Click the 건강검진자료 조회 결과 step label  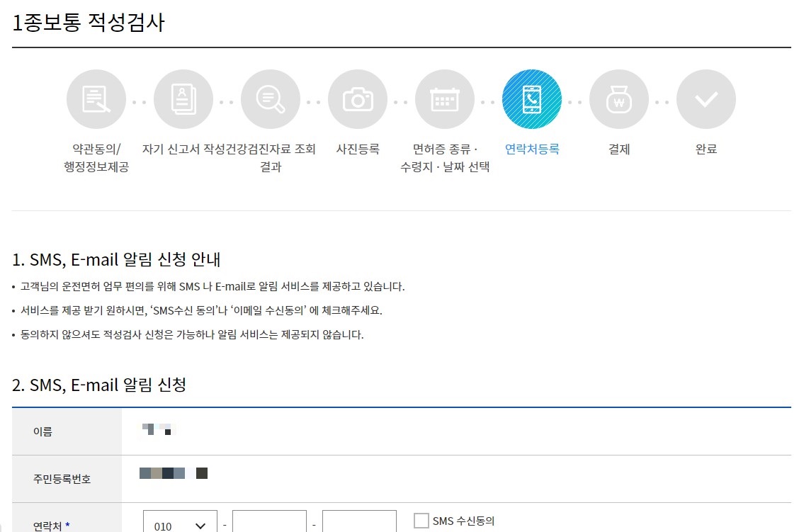pos(271,157)
